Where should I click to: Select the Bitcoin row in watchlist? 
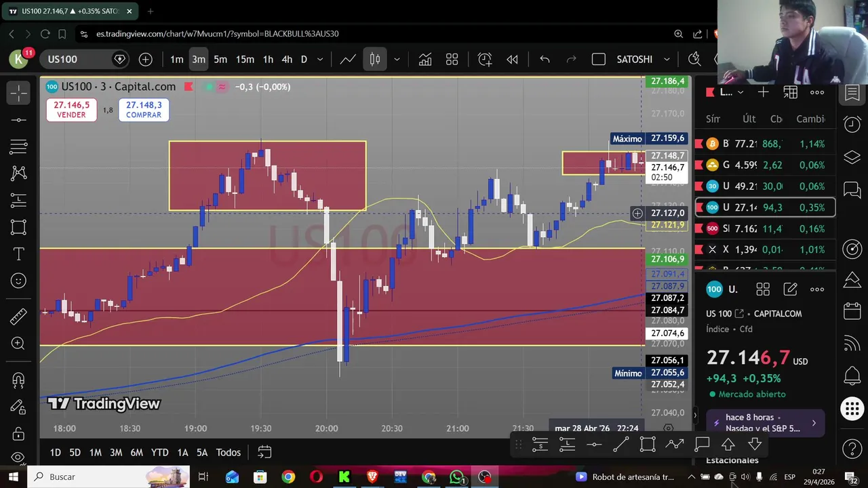[x=766, y=144]
